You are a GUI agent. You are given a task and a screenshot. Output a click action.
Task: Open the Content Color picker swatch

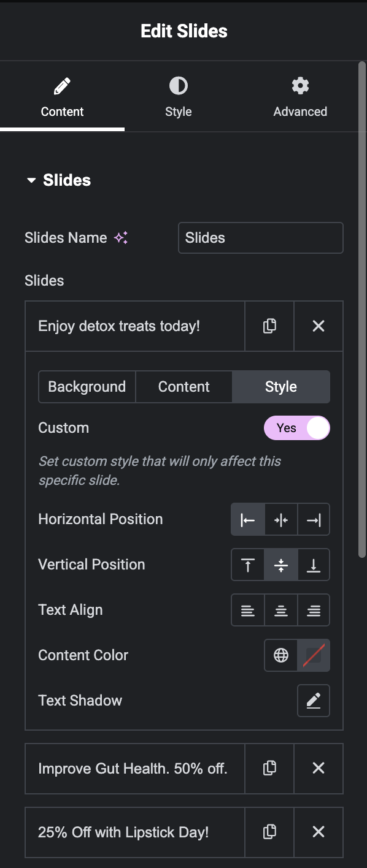point(314,655)
